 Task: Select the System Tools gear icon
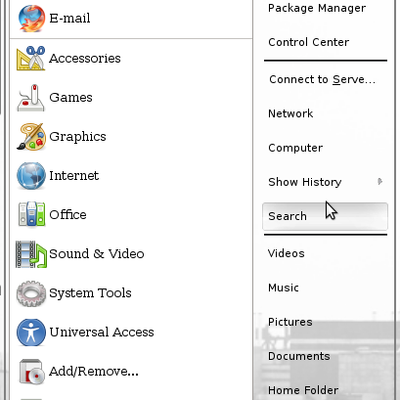click(x=31, y=293)
